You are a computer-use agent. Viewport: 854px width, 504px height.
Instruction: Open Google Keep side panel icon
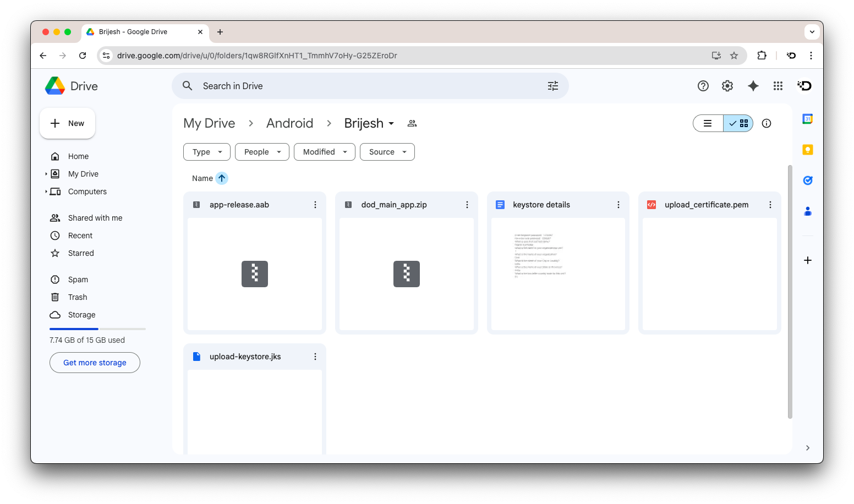[x=808, y=150]
